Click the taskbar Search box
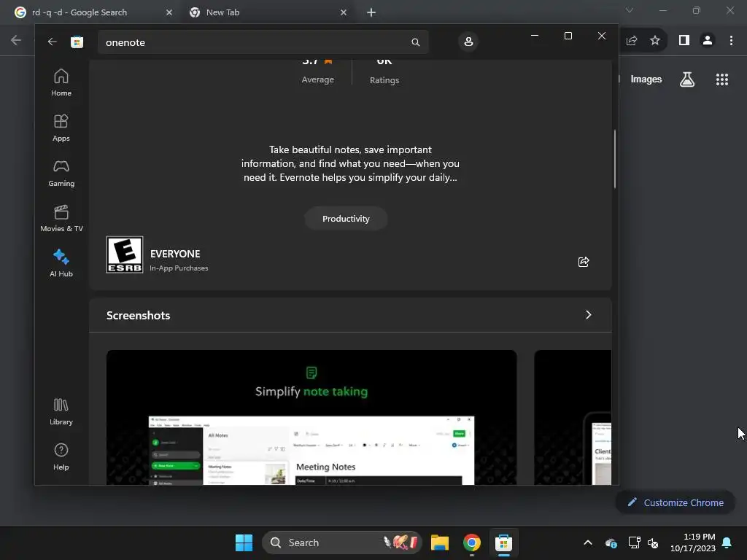The width and height of the screenshot is (747, 560). [342, 542]
